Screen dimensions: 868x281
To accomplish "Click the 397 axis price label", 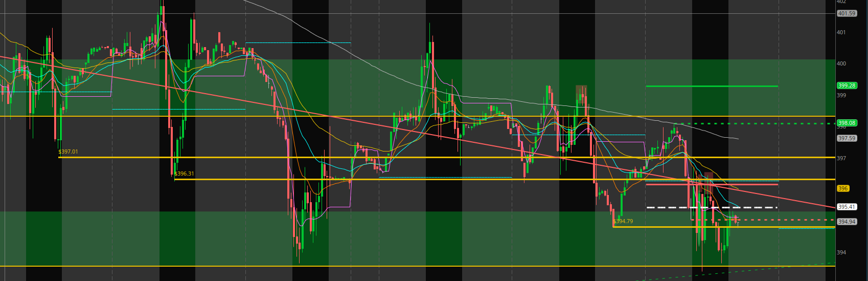I will [x=841, y=158].
